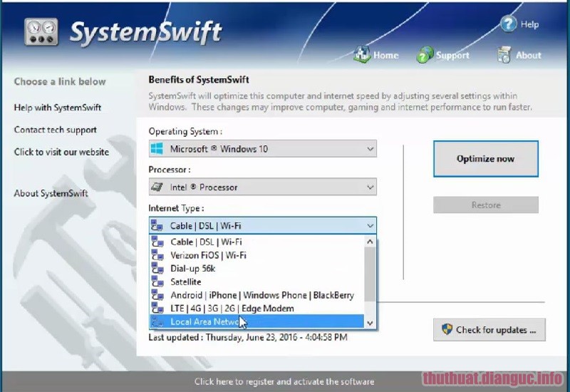Image resolution: width=570 pixels, height=392 pixels.
Task: Click the Home house icon
Action: point(361,55)
